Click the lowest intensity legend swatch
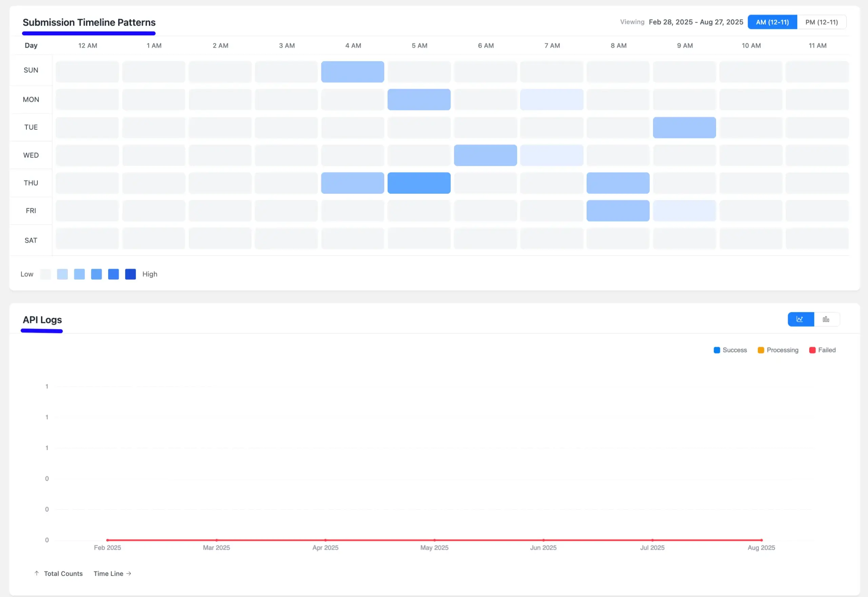Screen dimensions: 868x597 click(x=45, y=274)
